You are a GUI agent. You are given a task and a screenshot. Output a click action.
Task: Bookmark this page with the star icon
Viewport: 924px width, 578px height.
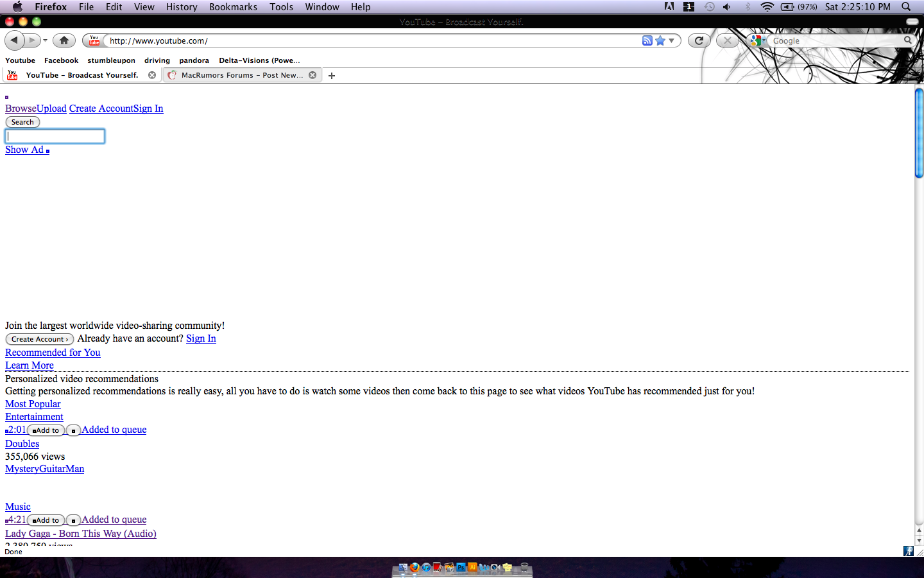(x=660, y=40)
